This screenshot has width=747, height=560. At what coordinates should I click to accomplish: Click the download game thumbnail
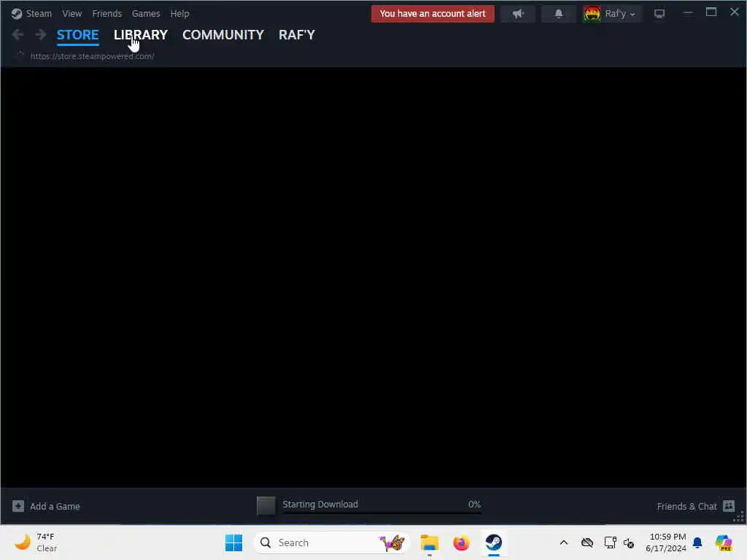266,506
